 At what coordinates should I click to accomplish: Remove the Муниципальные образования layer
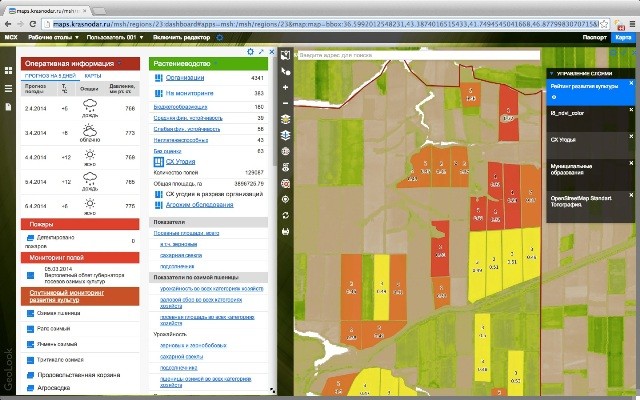[631, 163]
